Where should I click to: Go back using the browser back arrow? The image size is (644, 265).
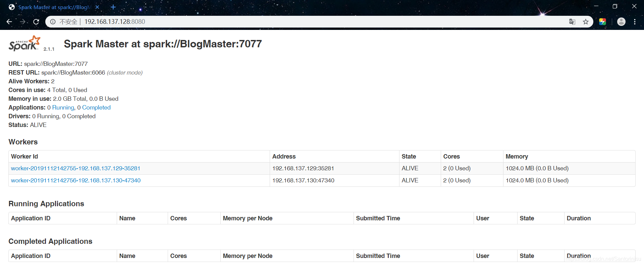(9, 22)
